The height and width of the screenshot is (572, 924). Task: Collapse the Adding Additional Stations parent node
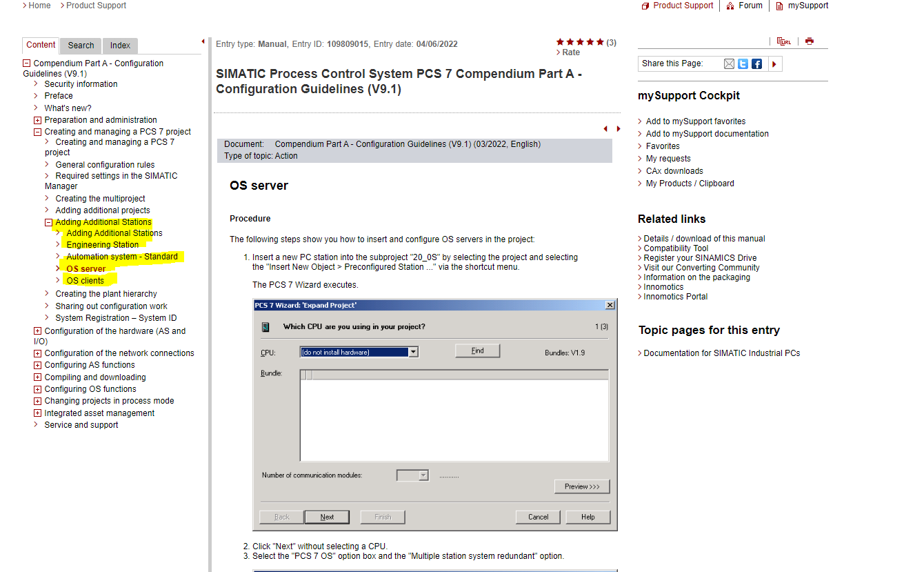pos(49,223)
